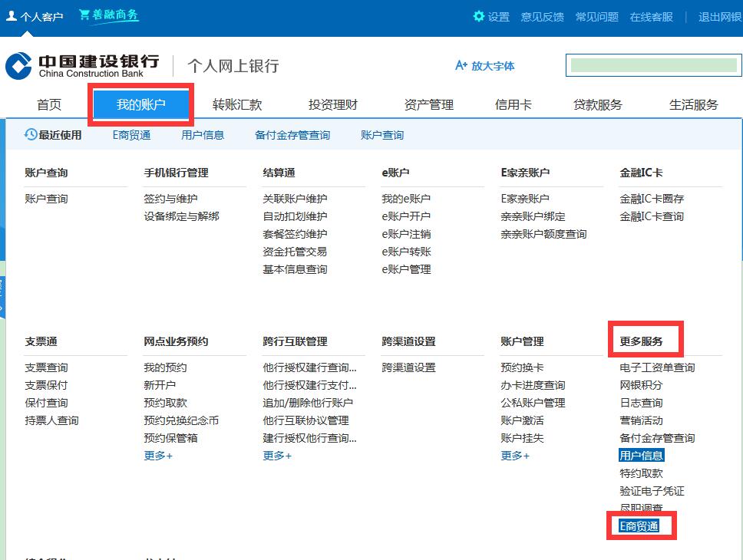The image size is (743, 560).
Task: Switch to the 贷款服务 tab
Action: pos(597,104)
